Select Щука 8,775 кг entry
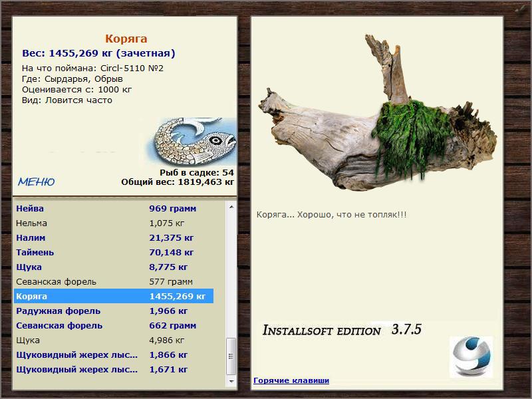The width and height of the screenshot is (532, 399). pos(114,267)
